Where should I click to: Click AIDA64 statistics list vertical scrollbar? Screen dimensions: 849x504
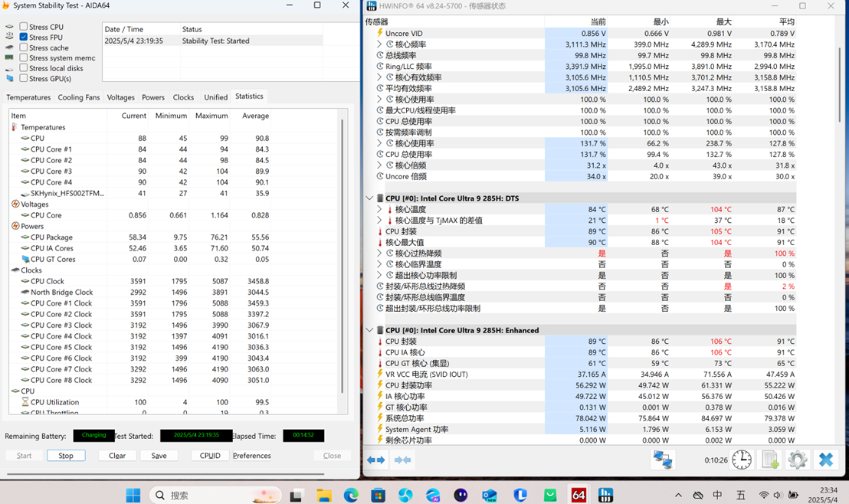click(x=342, y=257)
